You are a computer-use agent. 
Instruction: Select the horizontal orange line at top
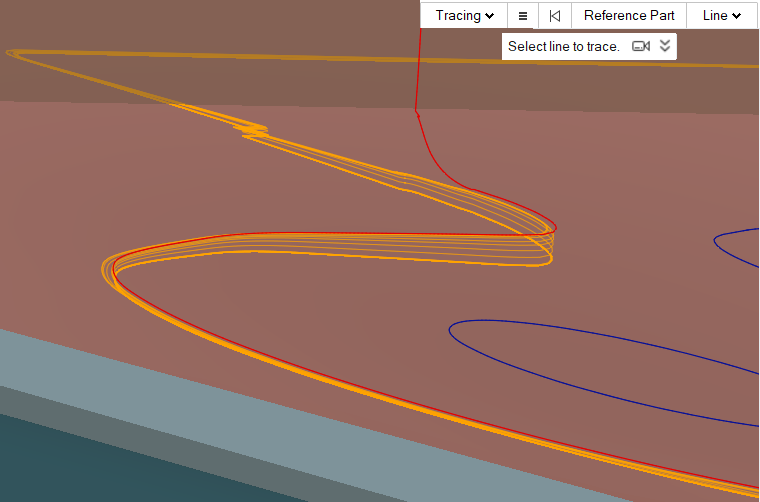point(600,63)
